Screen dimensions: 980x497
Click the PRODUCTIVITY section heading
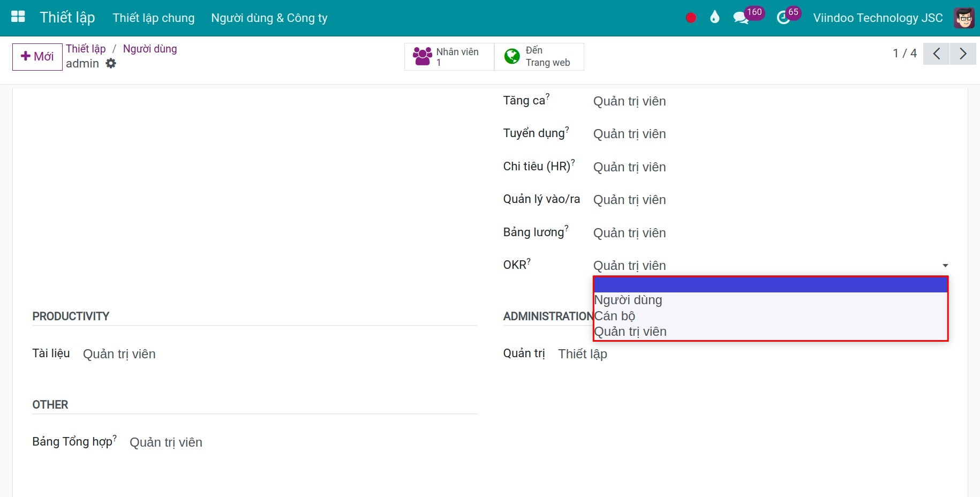(71, 317)
